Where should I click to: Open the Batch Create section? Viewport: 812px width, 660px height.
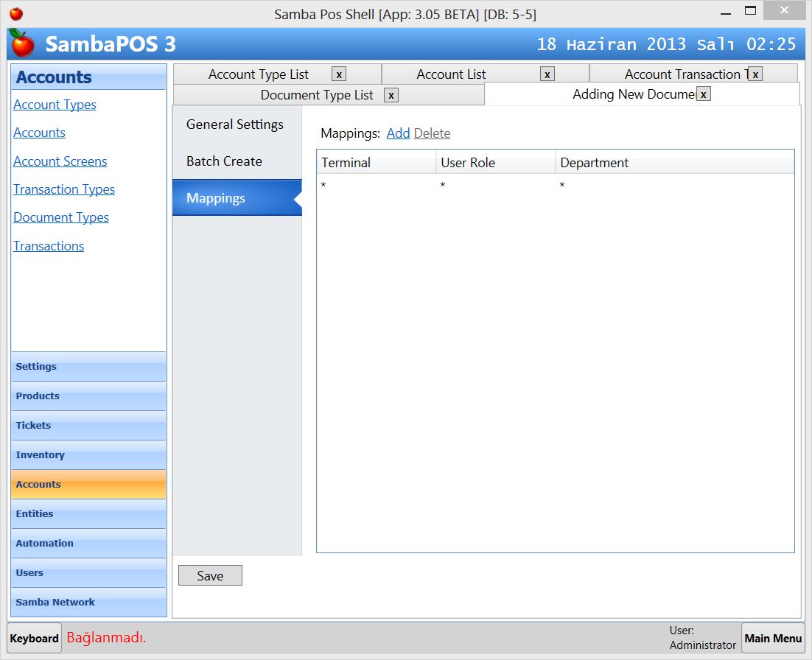[x=223, y=161]
